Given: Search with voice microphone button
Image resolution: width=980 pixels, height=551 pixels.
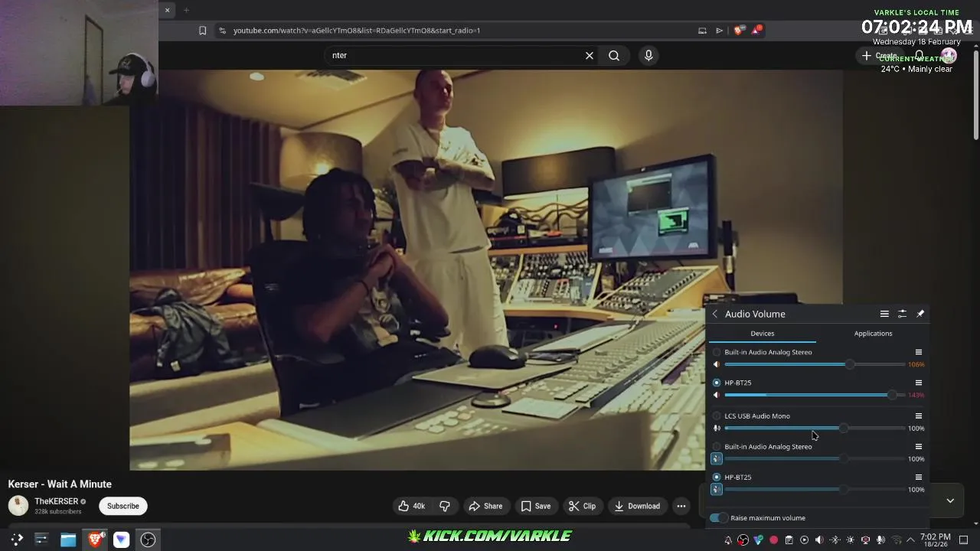Looking at the screenshot, I should tap(648, 55).
